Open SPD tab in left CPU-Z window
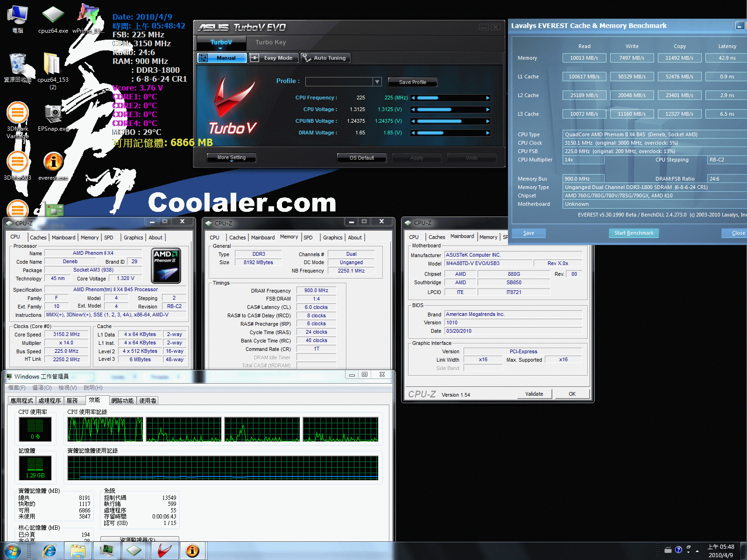The image size is (747, 560). click(109, 238)
